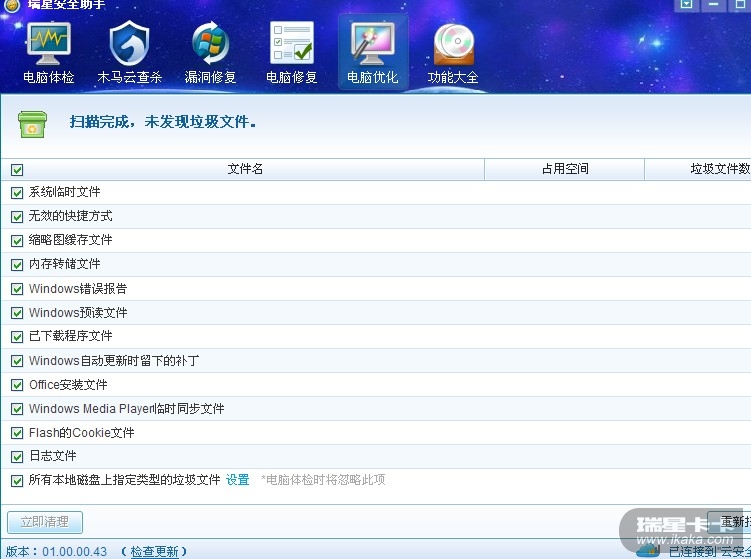Click the 日志文件 row text

[x=53, y=456]
